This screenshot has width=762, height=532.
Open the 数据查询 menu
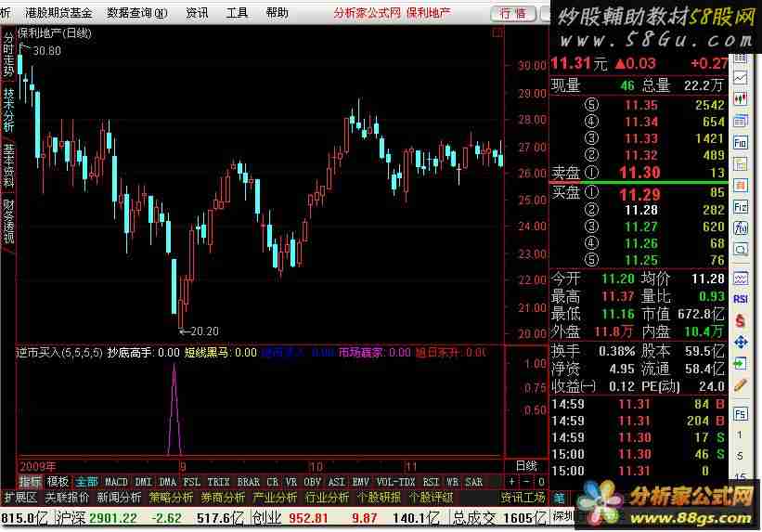click(137, 13)
